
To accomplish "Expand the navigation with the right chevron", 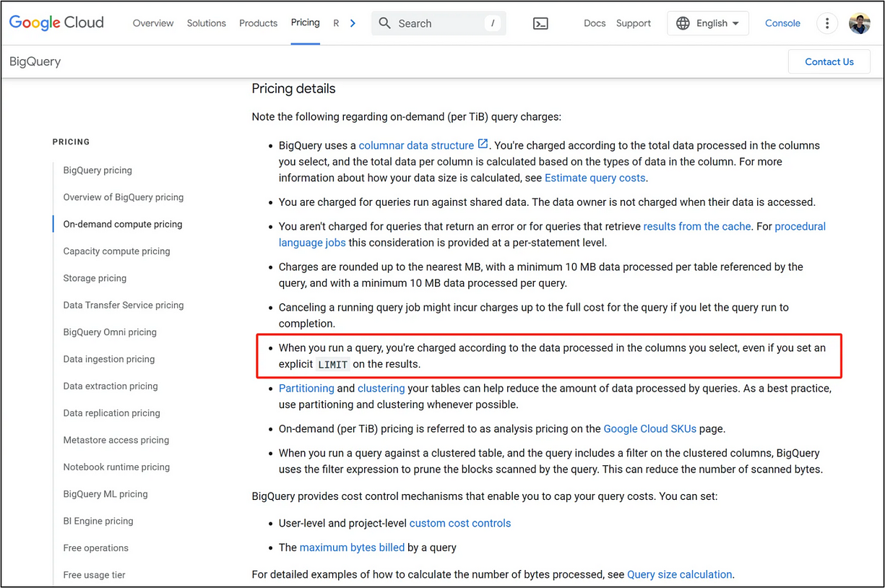I will (x=353, y=23).
